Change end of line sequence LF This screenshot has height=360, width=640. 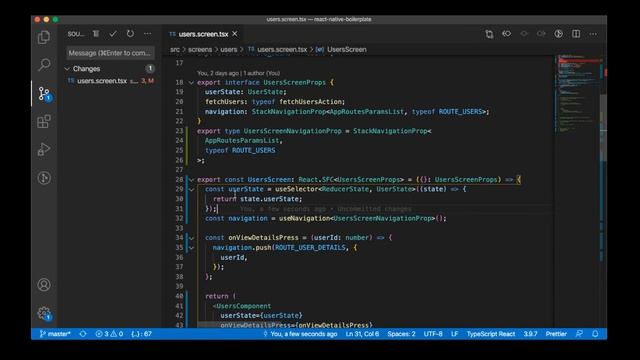pos(454,334)
